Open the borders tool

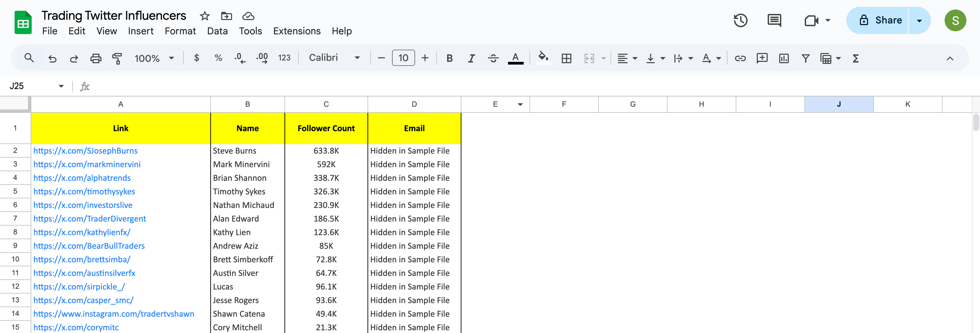[x=567, y=58]
